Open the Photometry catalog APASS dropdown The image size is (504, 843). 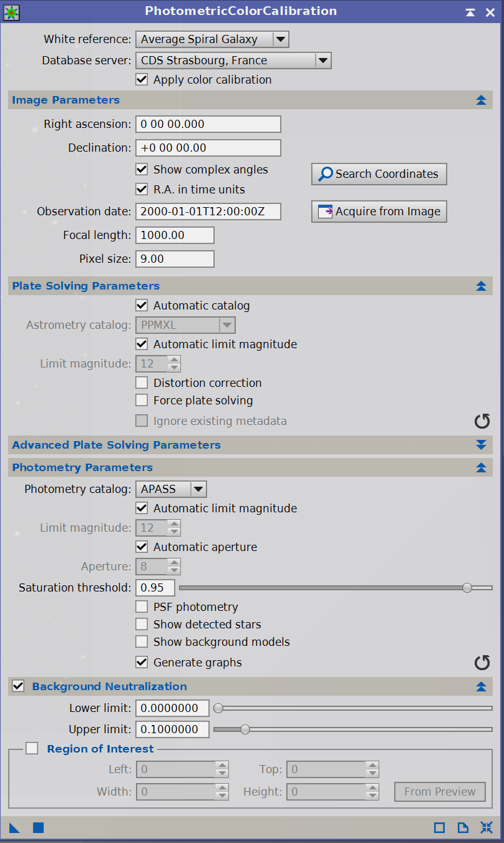tap(172, 489)
